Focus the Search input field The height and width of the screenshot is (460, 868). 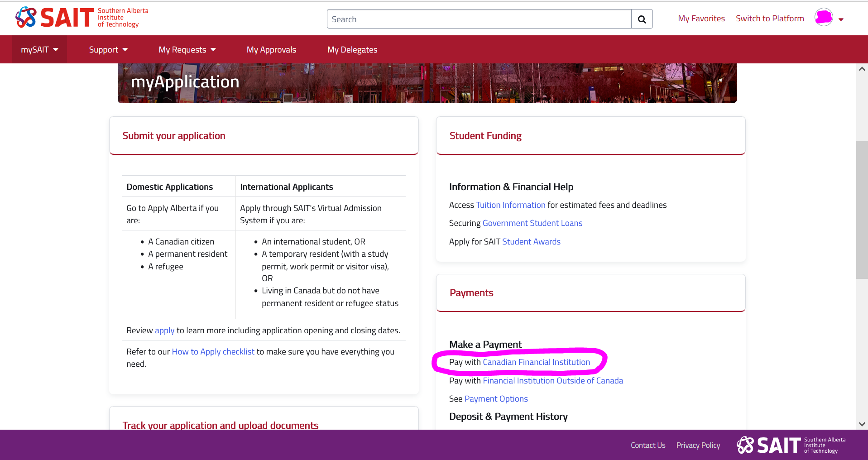[479, 19]
